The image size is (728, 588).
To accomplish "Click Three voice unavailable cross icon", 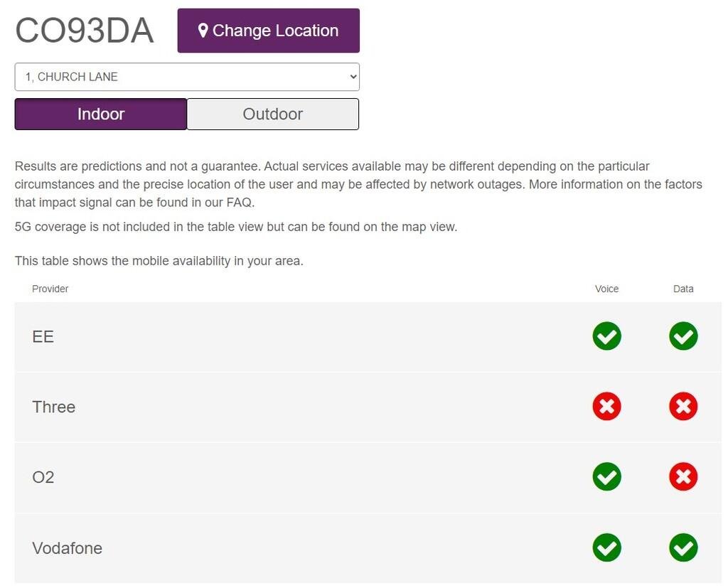I will pyautogui.click(x=606, y=407).
